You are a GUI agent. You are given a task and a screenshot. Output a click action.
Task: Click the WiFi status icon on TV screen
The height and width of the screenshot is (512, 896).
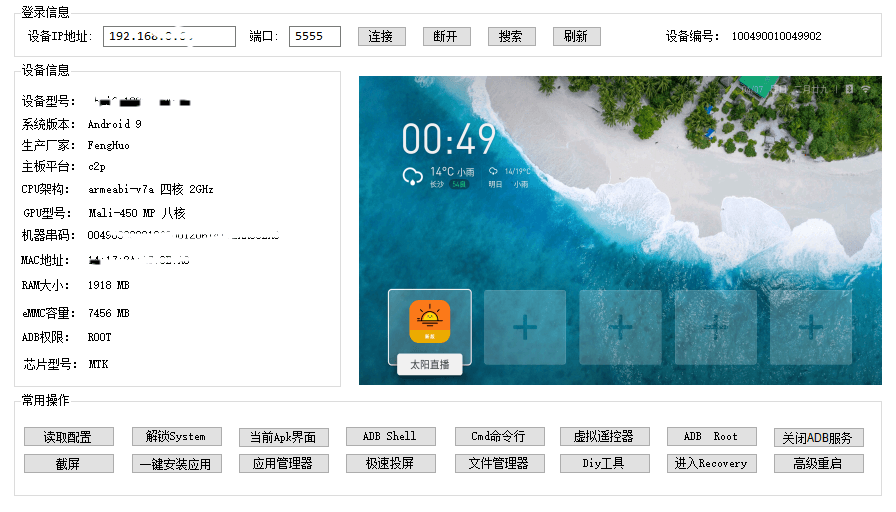click(x=865, y=90)
